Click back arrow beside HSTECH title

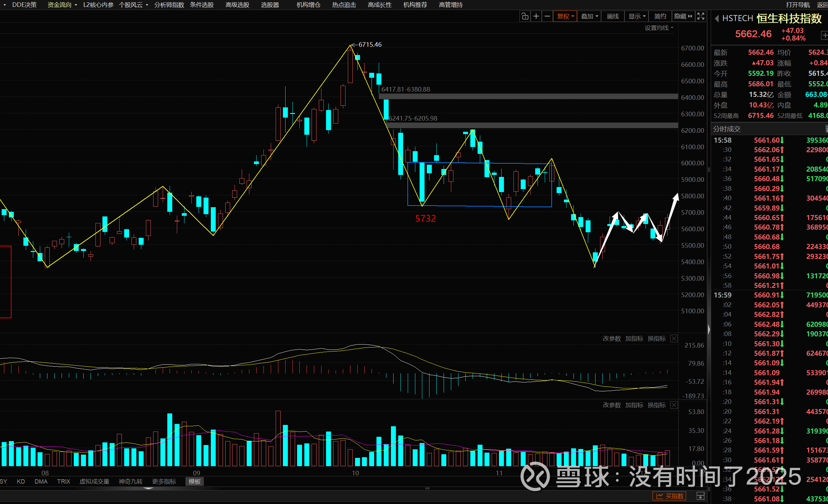click(x=716, y=18)
